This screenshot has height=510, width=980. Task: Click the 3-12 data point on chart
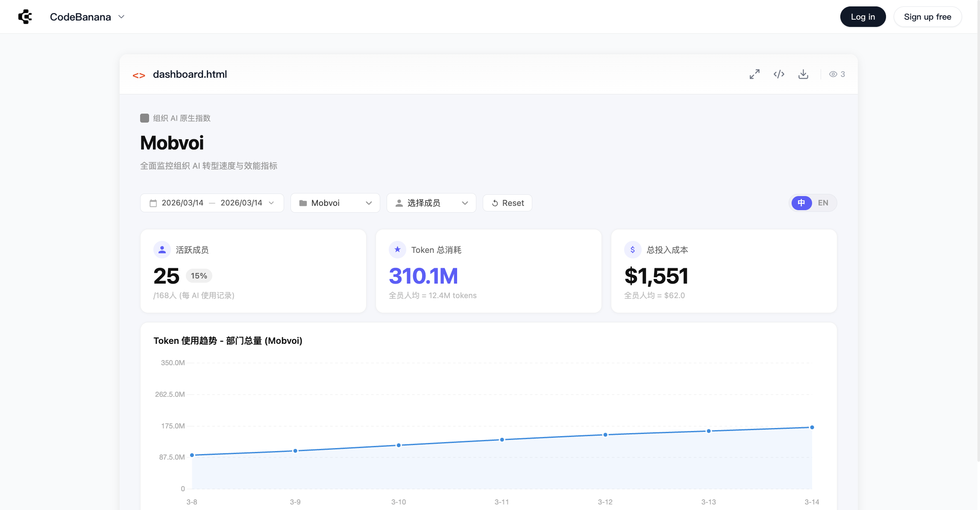coord(605,435)
